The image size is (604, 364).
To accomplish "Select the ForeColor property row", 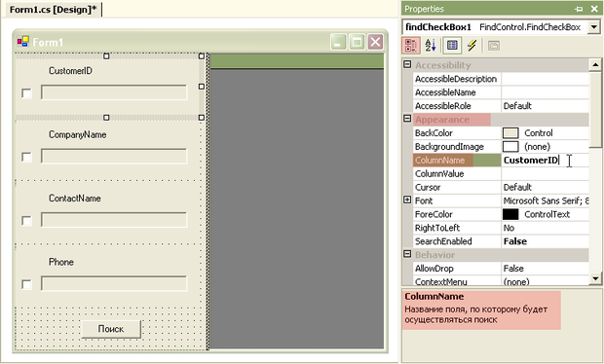I will 501,214.
